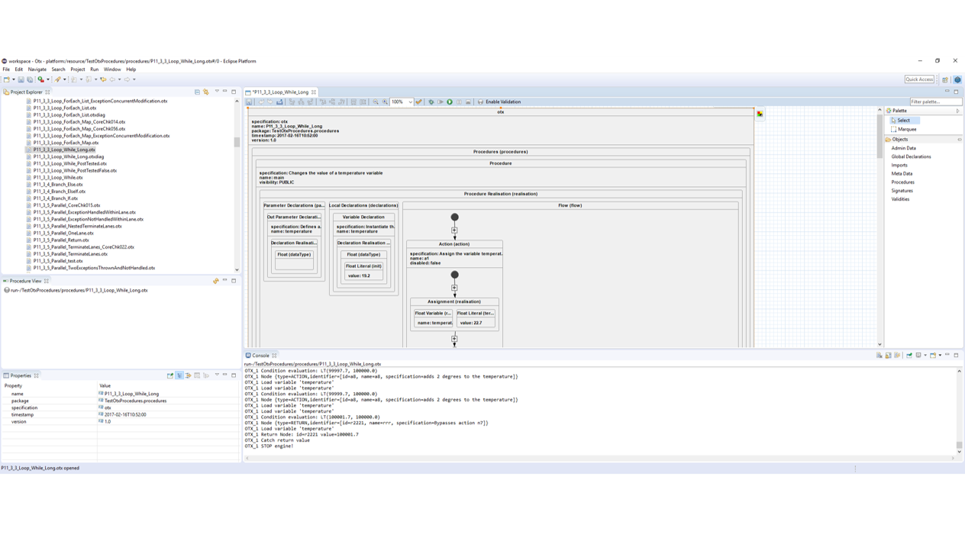
Task: Open the 100% zoom combo box
Action: point(402,101)
